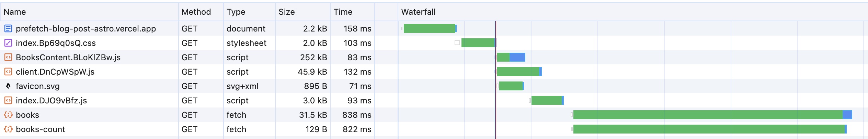Sort requests by Size column header

[287, 12]
